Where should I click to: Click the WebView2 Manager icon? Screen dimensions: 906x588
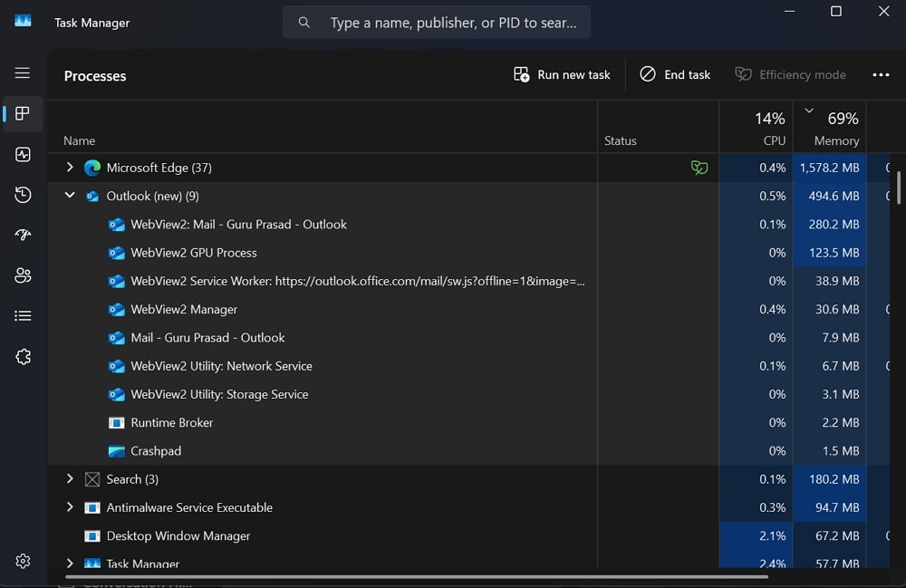[x=117, y=310]
